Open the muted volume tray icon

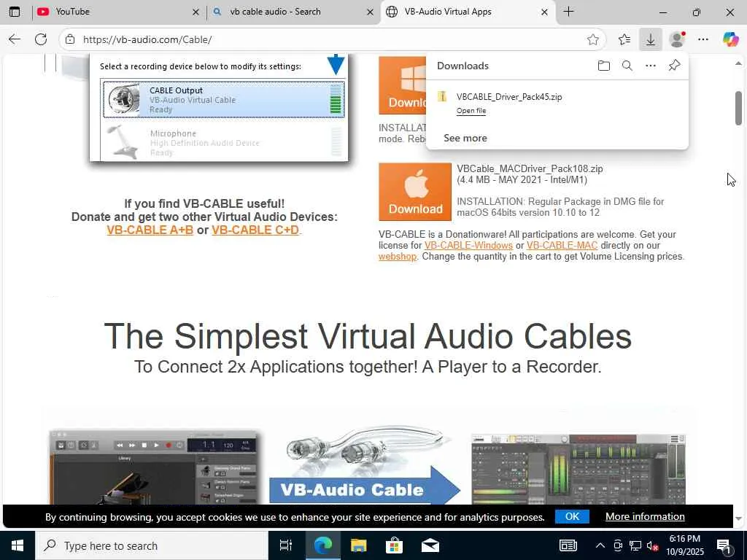click(652, 545)
